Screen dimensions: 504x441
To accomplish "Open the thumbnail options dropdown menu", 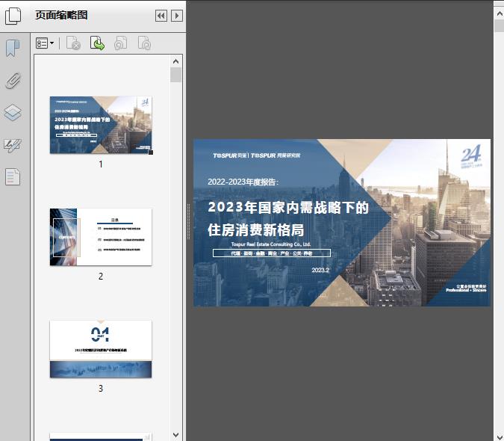I will pyautogui.click(x=45, y=43).
